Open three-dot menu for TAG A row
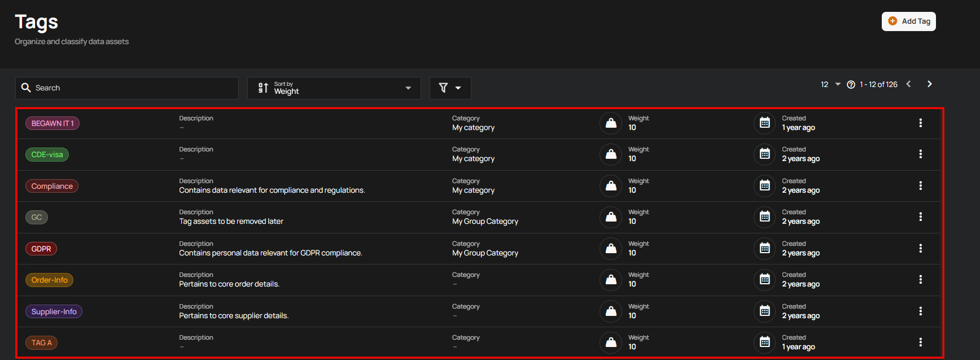The height and width of the screenshot is (360, 980). [920, 342]
